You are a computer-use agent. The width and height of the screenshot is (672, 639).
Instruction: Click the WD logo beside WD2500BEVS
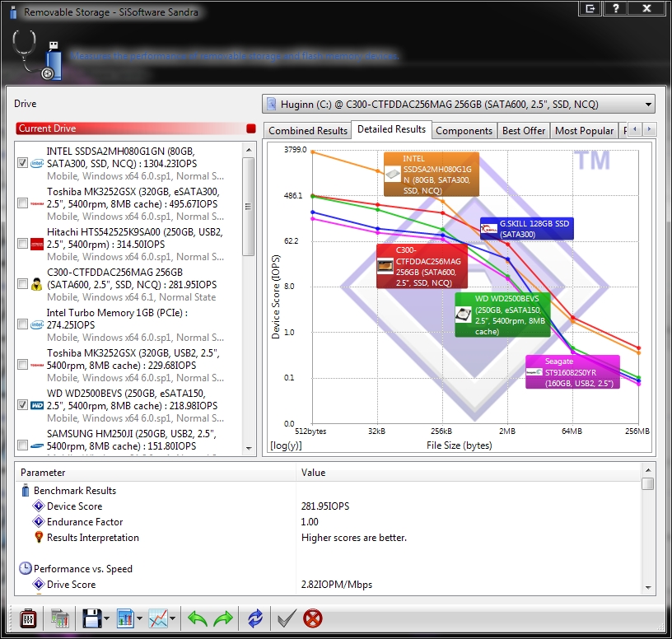point(37,405)
